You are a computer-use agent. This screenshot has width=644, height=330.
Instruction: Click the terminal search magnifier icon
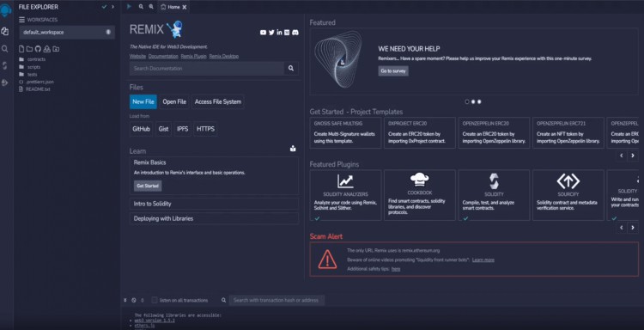(x=223, y=301)
